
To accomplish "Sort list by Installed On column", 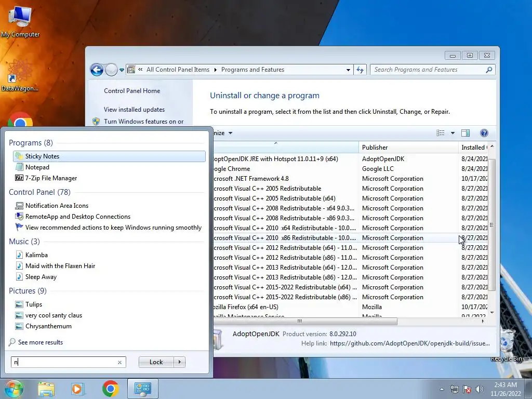I will pos(473,147).
